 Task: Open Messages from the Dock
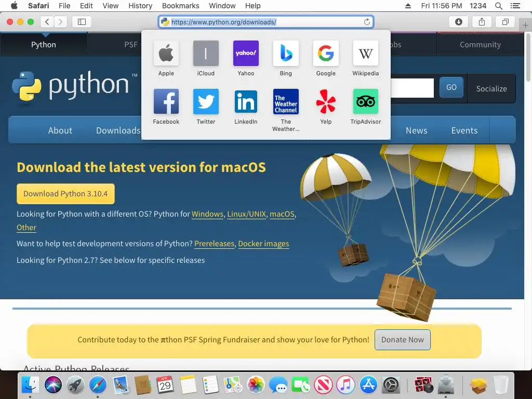click(278, 385)
